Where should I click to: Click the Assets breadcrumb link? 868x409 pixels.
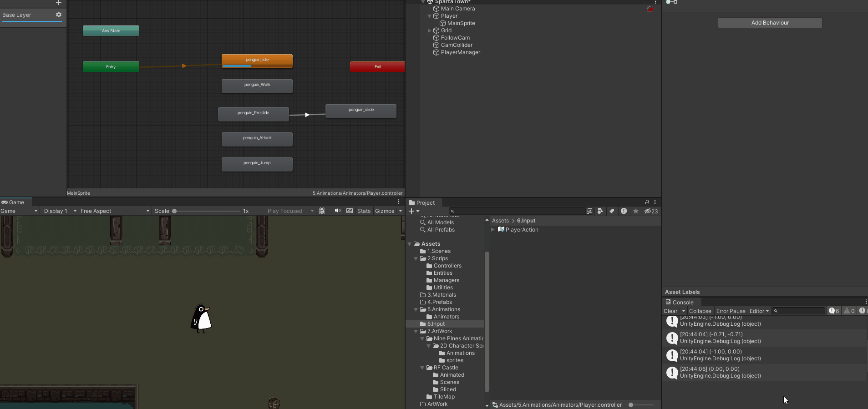(x=500, y=221)
